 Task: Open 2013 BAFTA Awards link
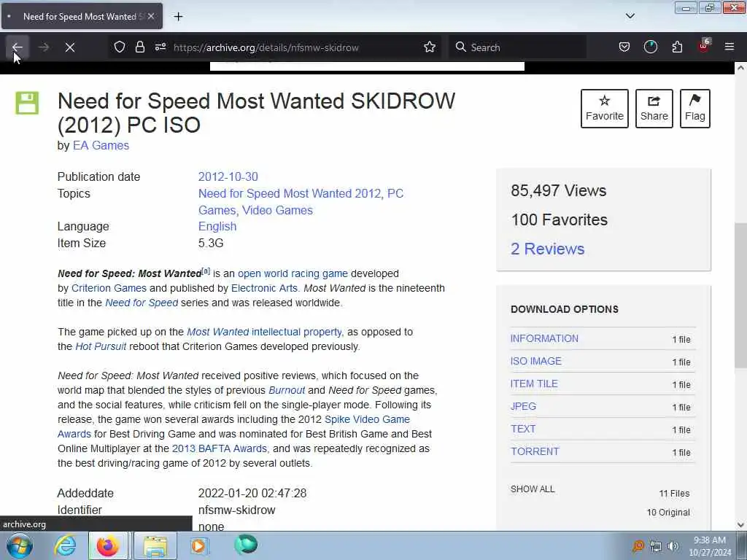pos(219,448)
